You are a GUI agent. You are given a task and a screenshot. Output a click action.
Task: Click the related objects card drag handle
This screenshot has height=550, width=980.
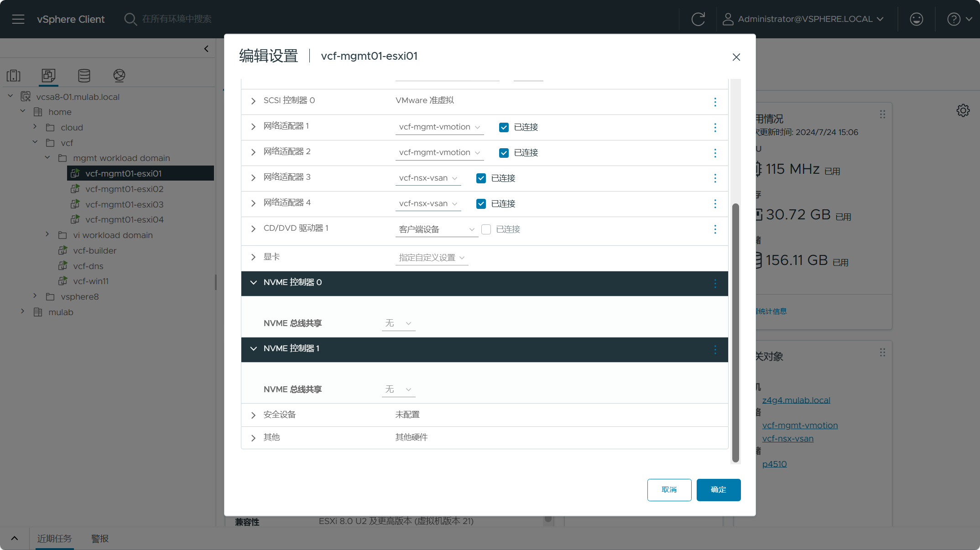click(x=882, y=352)
